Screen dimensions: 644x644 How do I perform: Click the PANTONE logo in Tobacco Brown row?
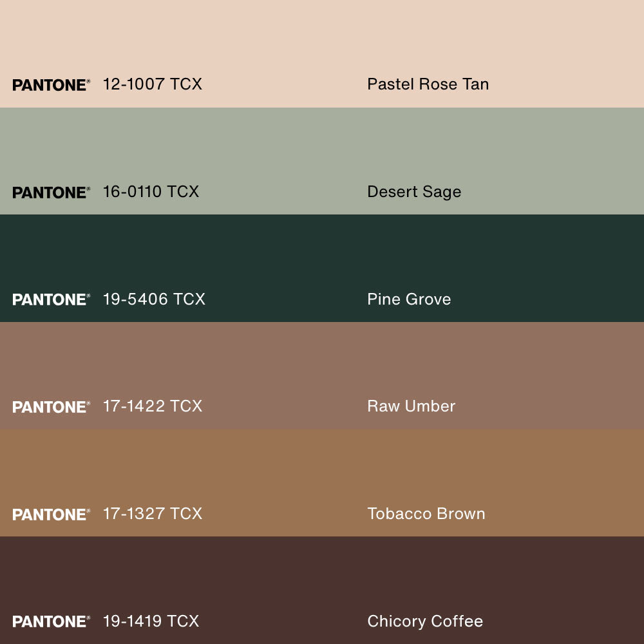[x=51, y=515]
